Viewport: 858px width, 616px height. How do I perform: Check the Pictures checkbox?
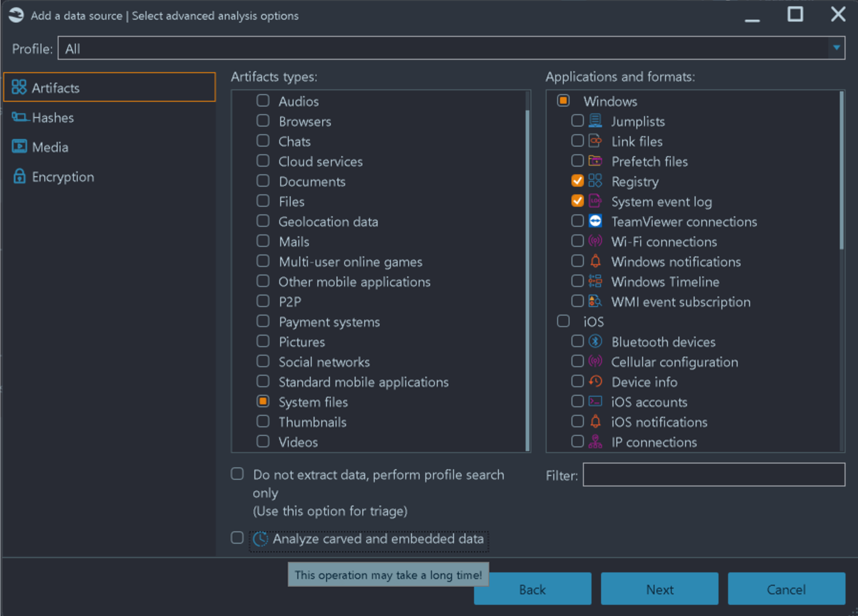[263, 341]
